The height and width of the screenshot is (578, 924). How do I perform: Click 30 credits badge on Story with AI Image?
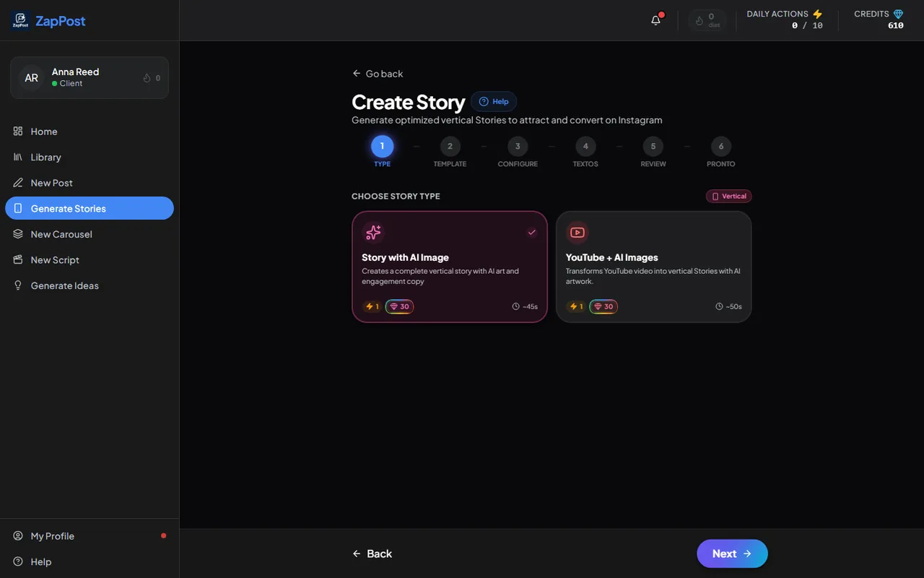click(x=399, y=306)
